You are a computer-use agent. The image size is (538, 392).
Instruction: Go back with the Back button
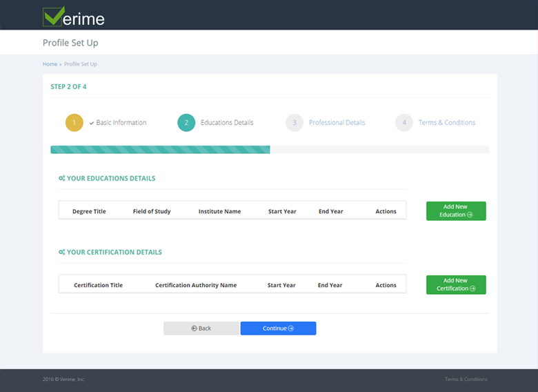201,329
